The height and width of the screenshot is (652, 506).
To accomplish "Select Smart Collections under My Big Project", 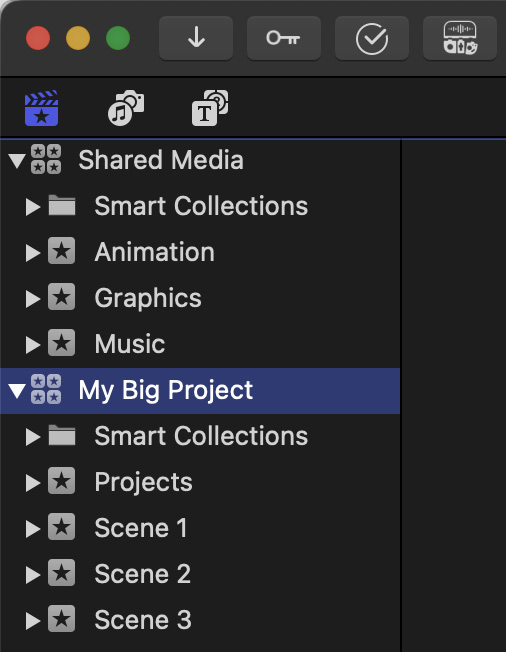I will 200,436.
